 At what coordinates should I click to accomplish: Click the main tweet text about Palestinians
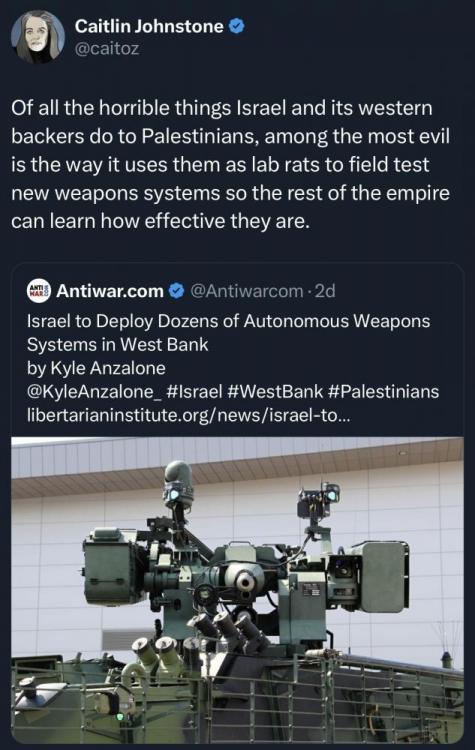point(230,164)
